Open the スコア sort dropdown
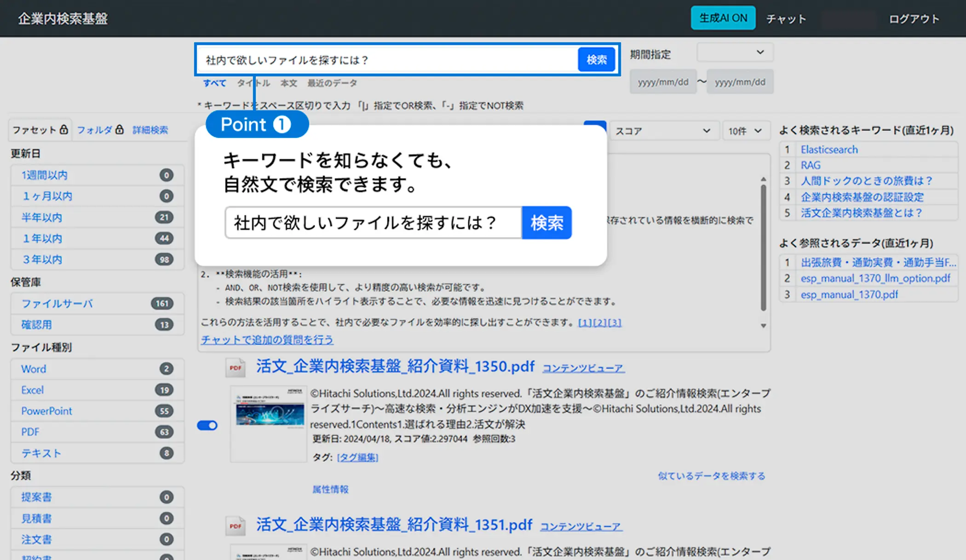 (x=663, y=131)
